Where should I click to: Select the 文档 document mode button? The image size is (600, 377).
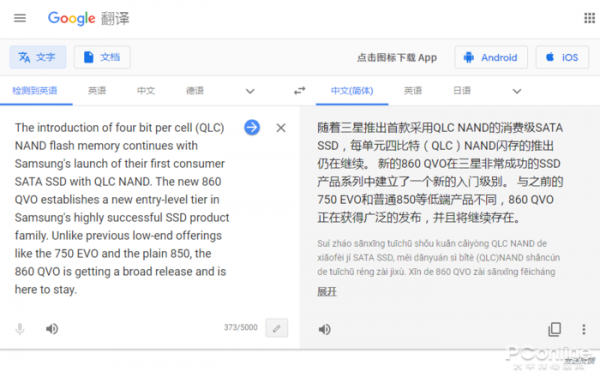[102, 57]
